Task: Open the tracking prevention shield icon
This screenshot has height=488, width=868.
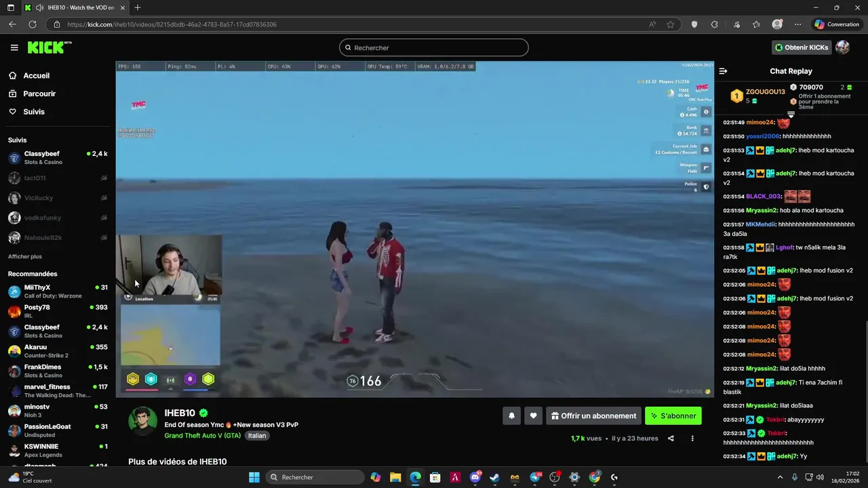Action: tap(694, 24)
